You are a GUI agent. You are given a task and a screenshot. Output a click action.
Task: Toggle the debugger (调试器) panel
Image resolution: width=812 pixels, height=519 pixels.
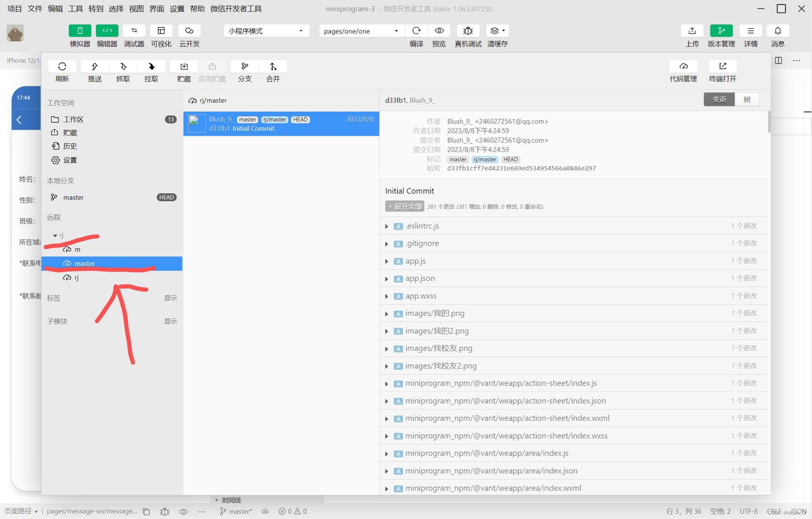click(134, 31)
